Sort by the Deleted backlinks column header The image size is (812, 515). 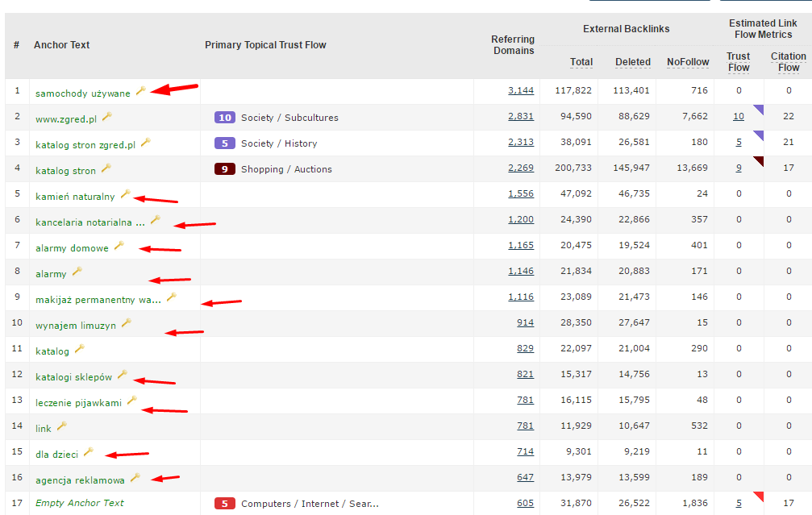tap(632, 62)
